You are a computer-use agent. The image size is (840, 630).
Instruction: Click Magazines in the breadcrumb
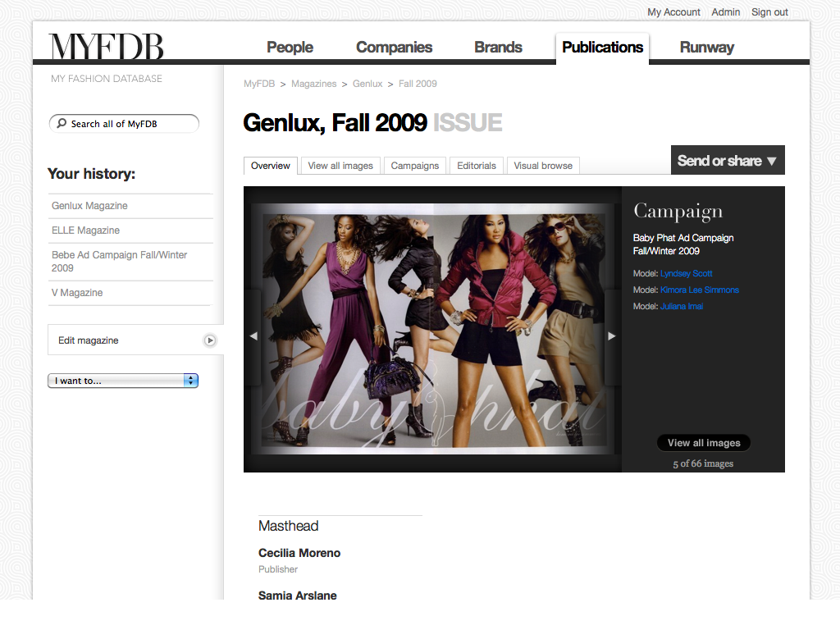click(x=313, y=84)
